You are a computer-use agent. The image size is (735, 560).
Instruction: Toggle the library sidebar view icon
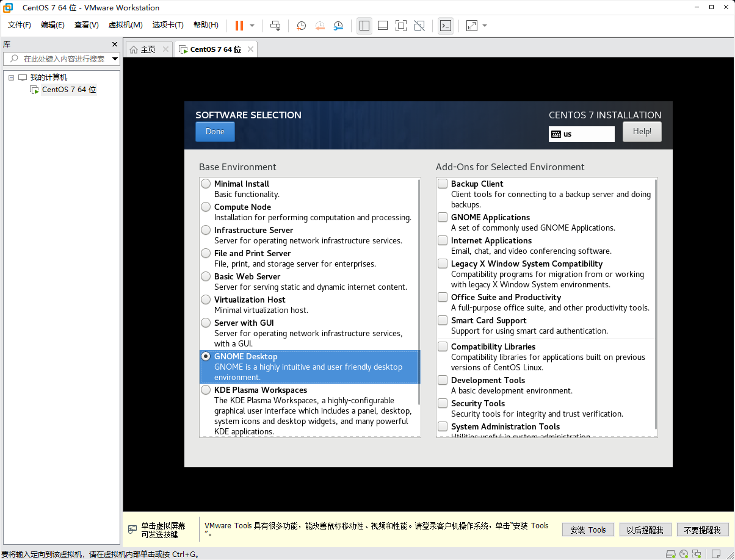point(364,25)
